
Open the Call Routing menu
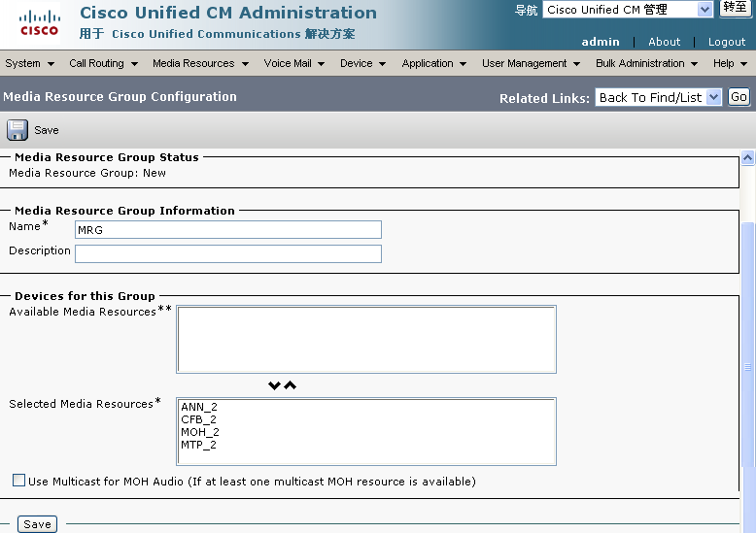tap(103, 63)
